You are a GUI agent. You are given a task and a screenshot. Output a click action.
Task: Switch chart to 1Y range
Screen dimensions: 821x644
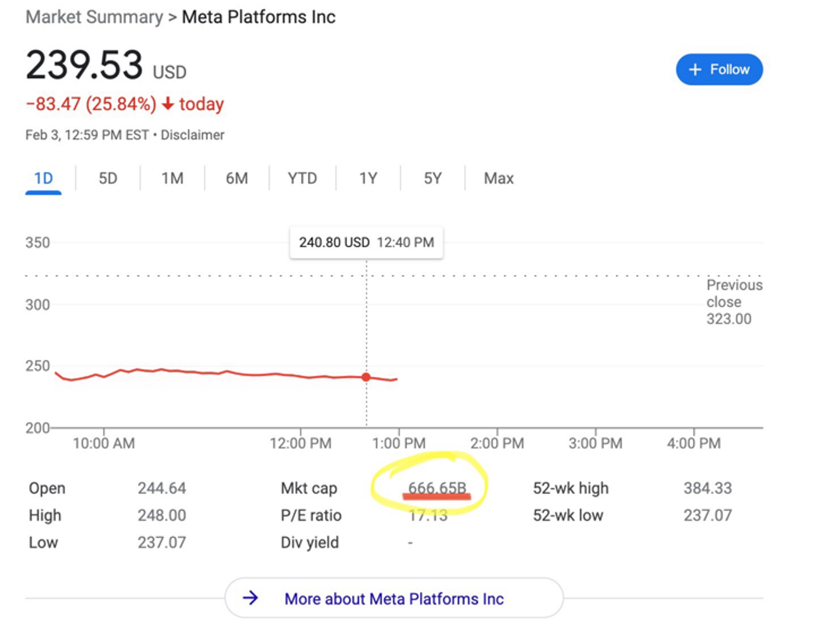tap(368, 178)
